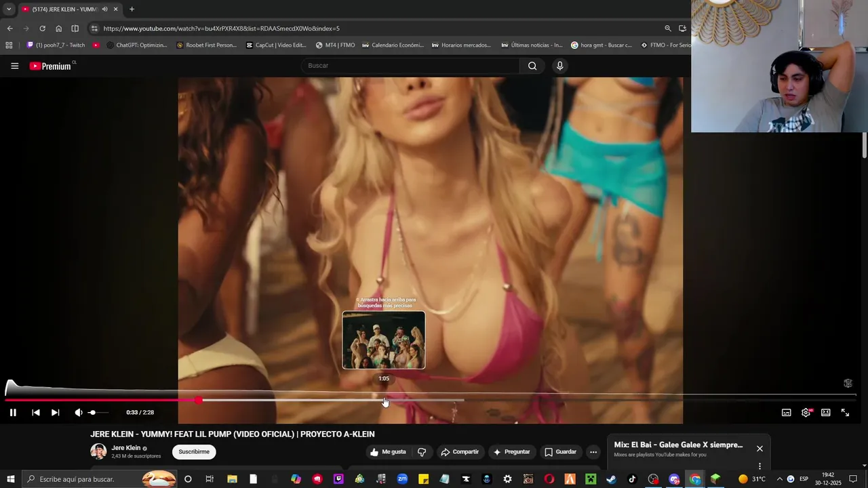The width and height of the screenshot is (868, 488).
Task: Open the YouTube icon bookmark
Action: coord(96,45)
